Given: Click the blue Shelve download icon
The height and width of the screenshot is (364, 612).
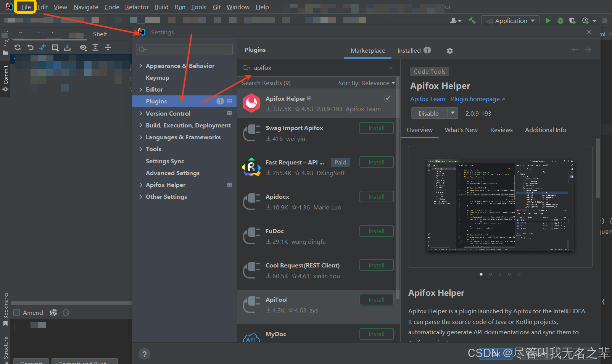Looking at the screenshot, I should [67, 47].
